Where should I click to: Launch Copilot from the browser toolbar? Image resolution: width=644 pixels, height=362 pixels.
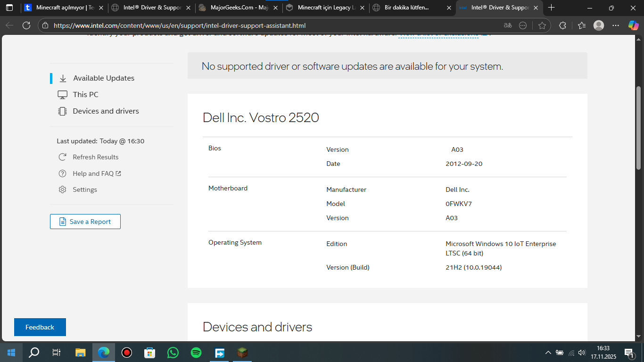[x=633, y=25]
